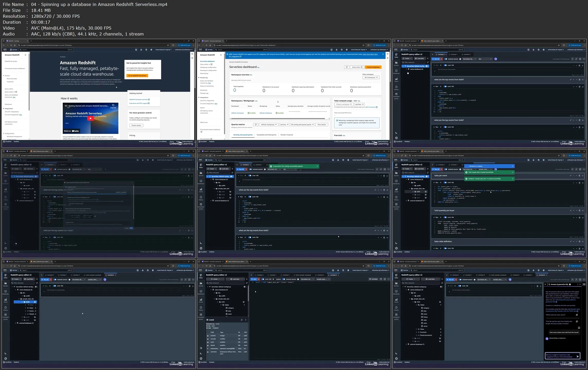Image resolution: width=588 pixels, height=370 pixels.
Task: Click the refresh icon beside Query data
Action: click(347, 67)
